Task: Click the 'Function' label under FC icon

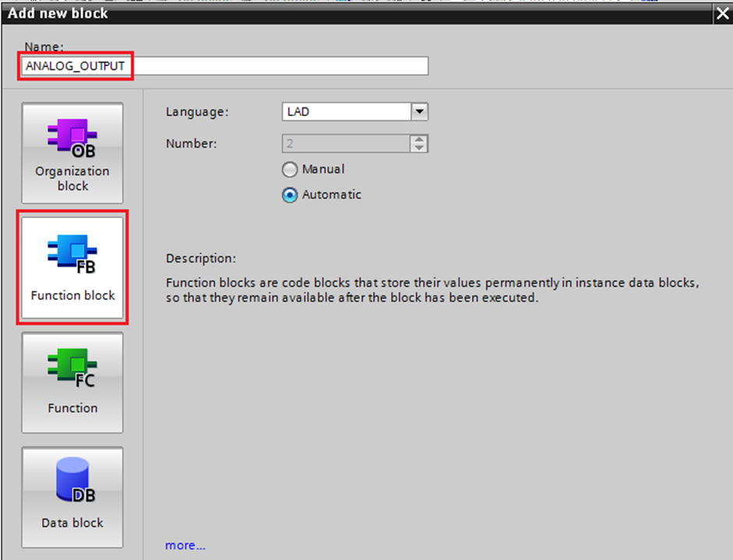Action: click(72, 408)
